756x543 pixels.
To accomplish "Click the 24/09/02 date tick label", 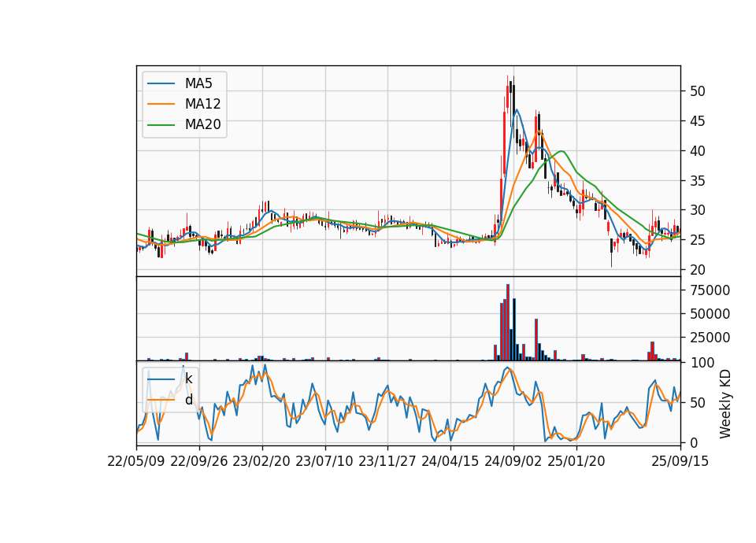I will [513, 461].
